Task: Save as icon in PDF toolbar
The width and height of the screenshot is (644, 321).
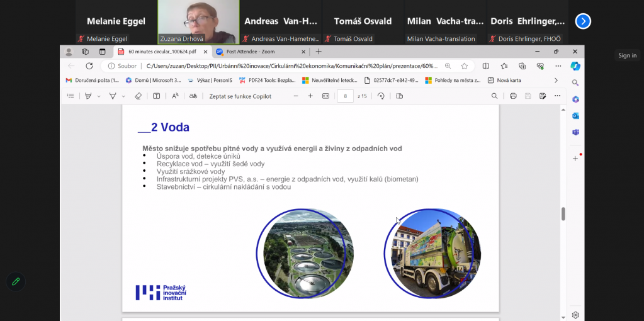Action: [x=543, y=96]
